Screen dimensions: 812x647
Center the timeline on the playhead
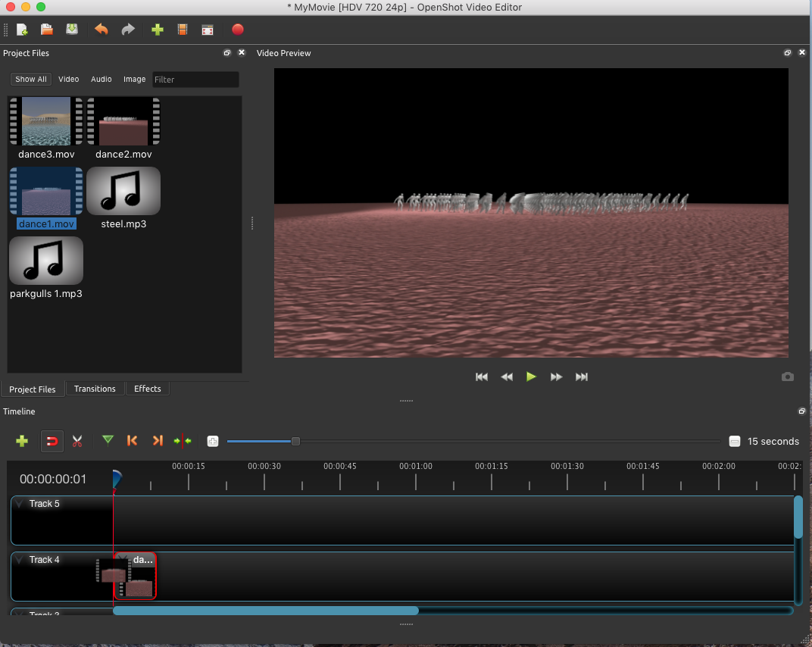pos(183,442)
